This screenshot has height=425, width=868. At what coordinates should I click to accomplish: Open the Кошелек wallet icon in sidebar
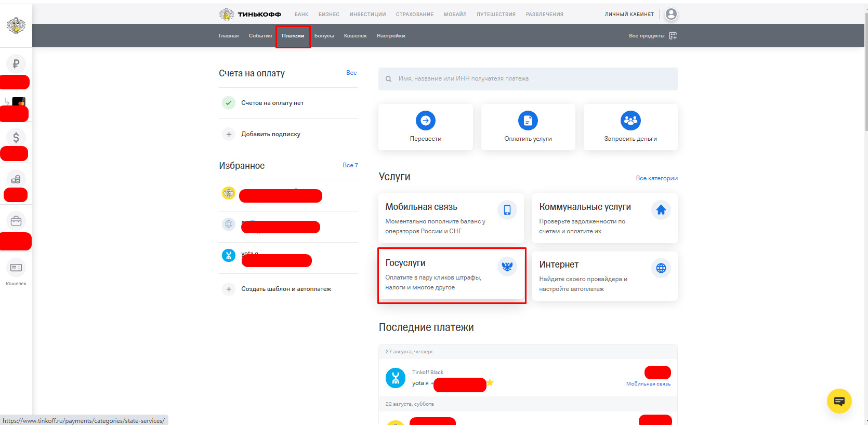click(x=16, y=268)
